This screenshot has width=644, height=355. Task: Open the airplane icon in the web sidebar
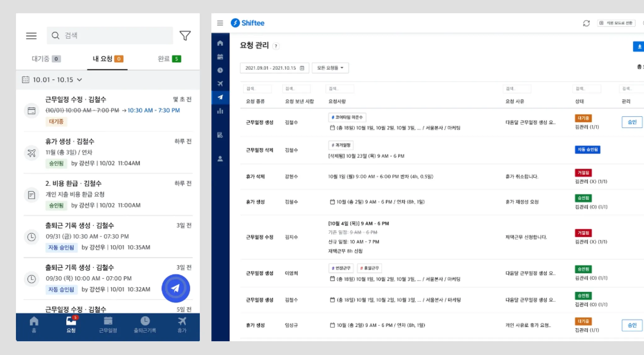[x=220, y=84]
